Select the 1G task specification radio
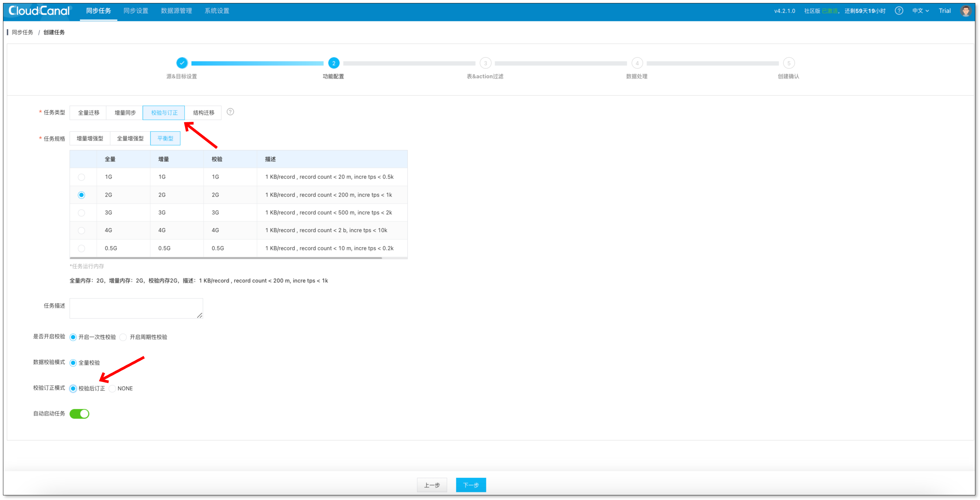 coord(81,177)
